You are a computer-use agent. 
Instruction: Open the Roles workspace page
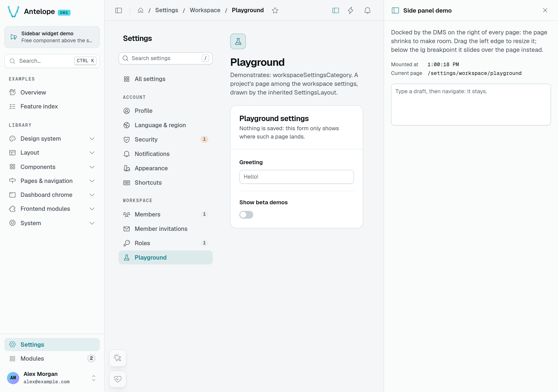click(x=165, y=243)
